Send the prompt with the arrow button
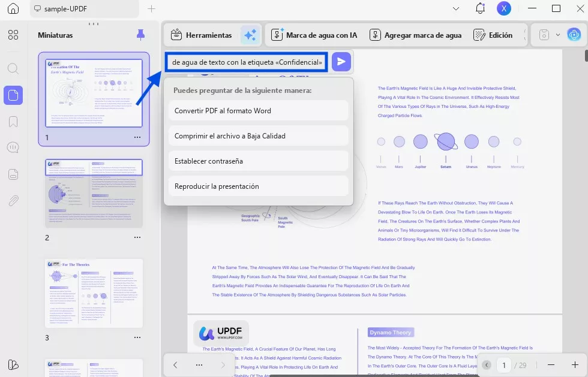The height and width of the screenshot is (377, 588). (x=341, y=62)
